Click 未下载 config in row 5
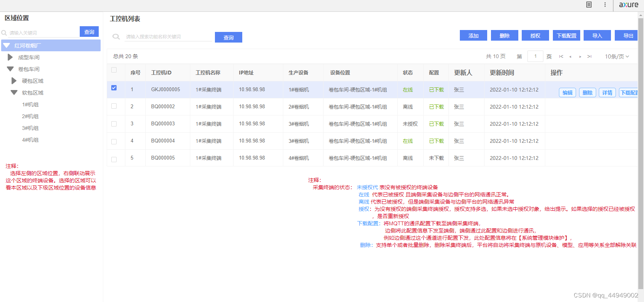The height and width of the screenshot is (302, 644). click(x=436, y=158)
